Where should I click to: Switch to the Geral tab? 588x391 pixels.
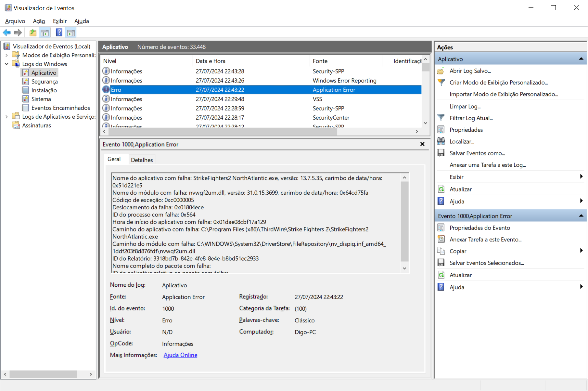(x=114, y=159)
